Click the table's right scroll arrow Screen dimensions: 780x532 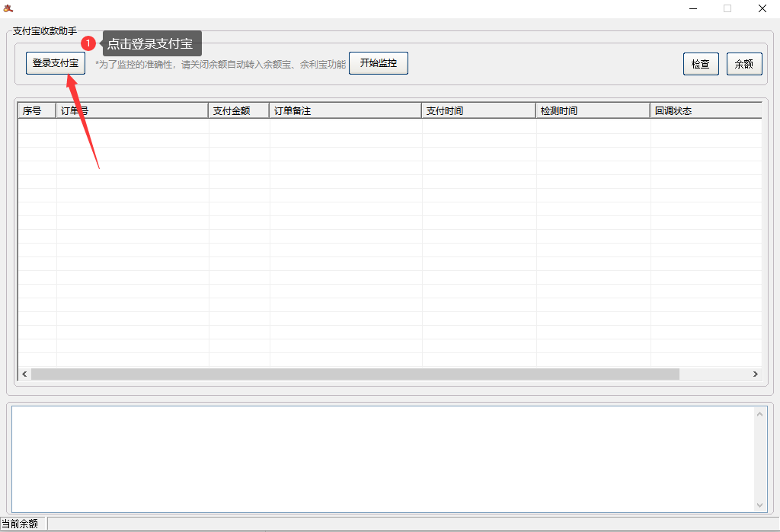point(755,374)
